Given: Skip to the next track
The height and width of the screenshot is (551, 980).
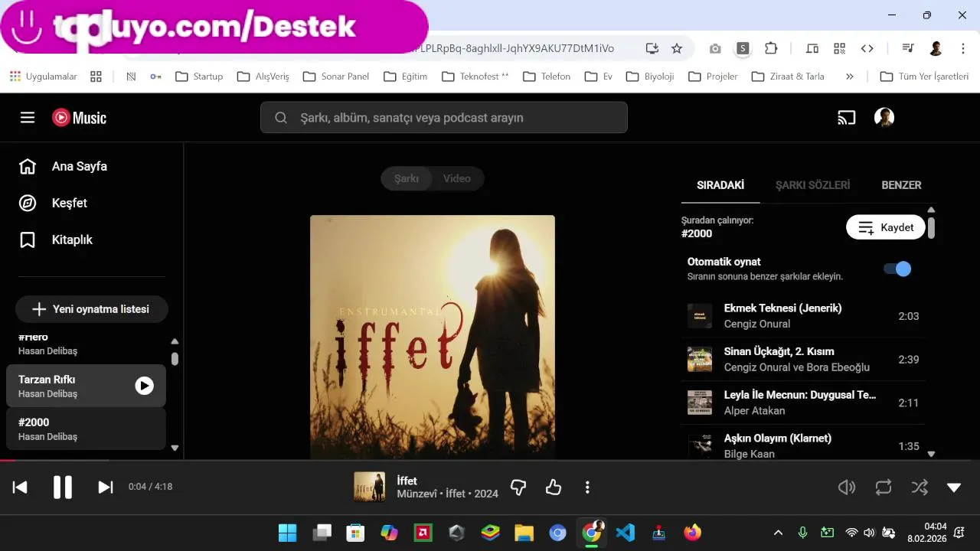Looking at the screenshot, I should pyautogui.click(x=106, y=487).
